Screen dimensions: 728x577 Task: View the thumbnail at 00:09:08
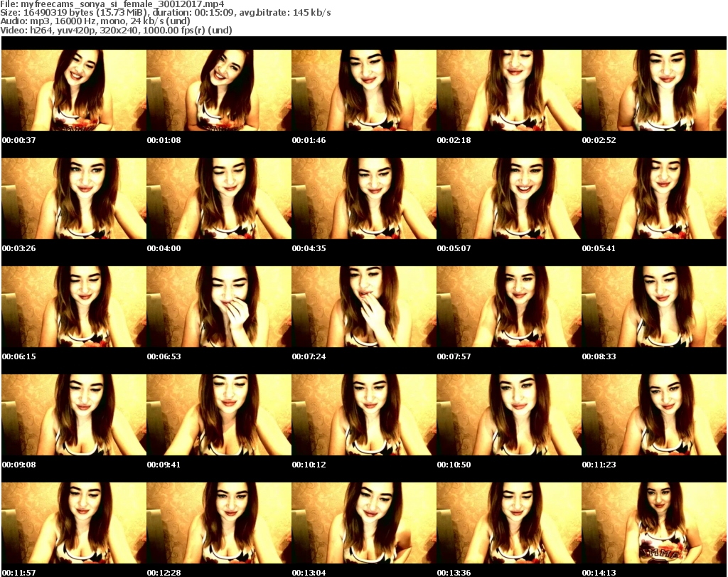click(x=74, y=415)
